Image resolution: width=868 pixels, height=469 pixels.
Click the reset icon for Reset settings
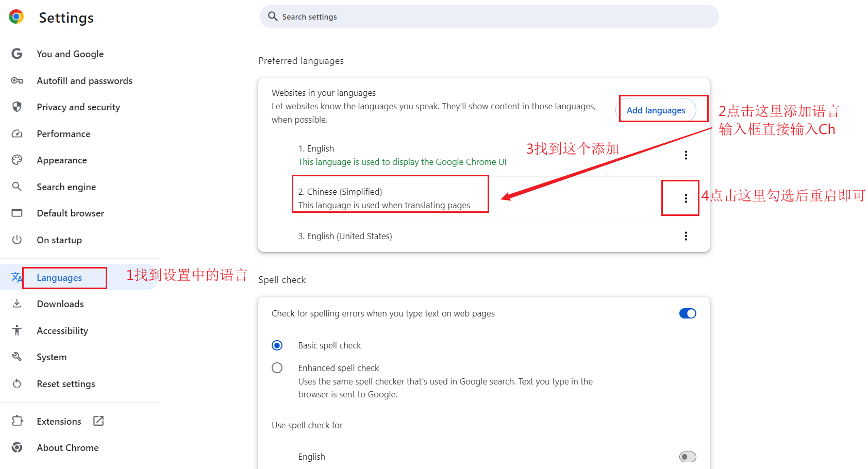[17, 383]
